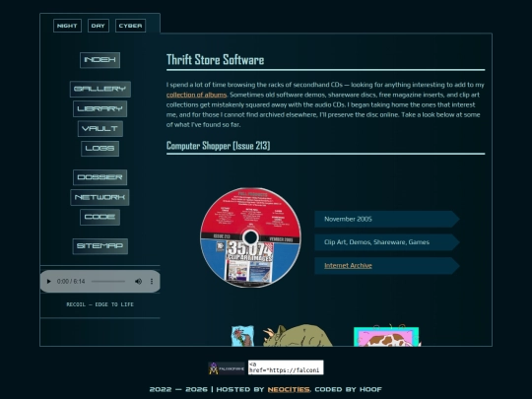Click the small blue flower clip art
The height and width of the screenshot is (399, 532).
pyautogui.click(x=242, y=336)
